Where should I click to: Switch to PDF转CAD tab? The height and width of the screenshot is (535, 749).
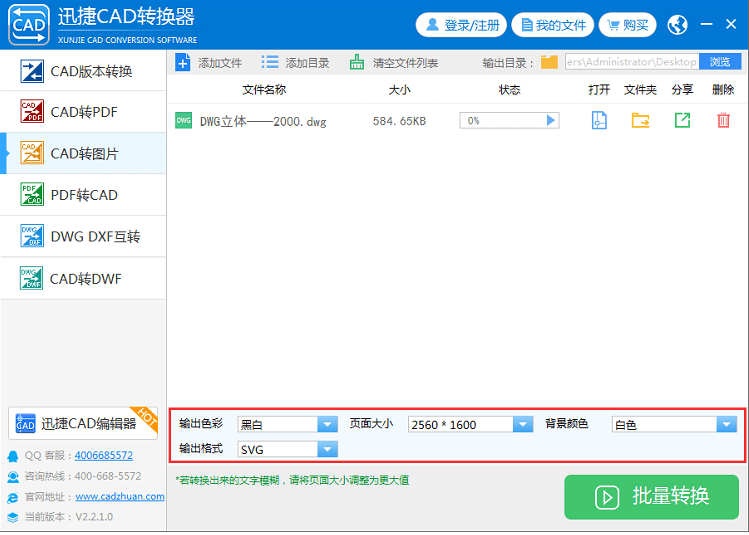tap(83, 195)
